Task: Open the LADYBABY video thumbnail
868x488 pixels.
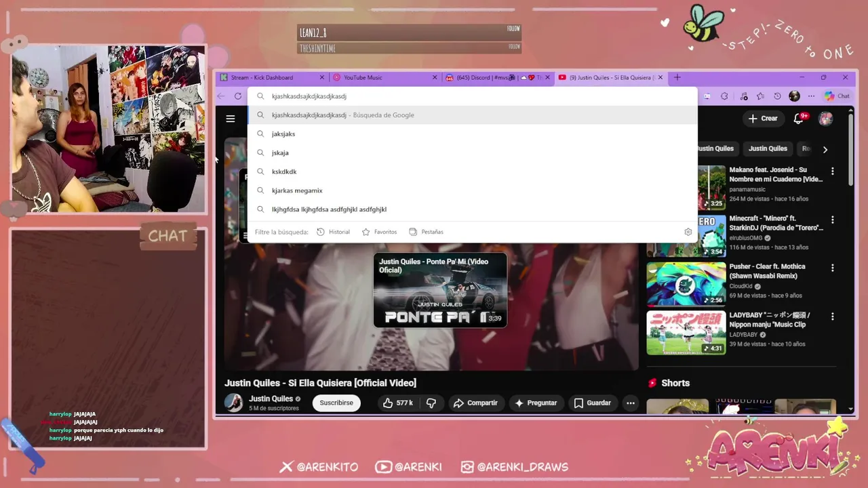Action: [686, 333]
